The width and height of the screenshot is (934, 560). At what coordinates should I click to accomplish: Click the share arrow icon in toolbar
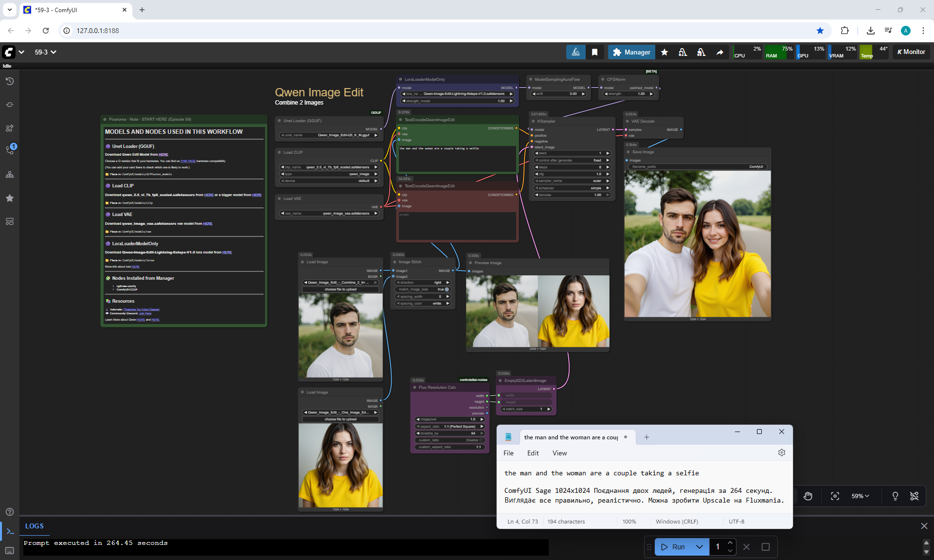(719, 52)
